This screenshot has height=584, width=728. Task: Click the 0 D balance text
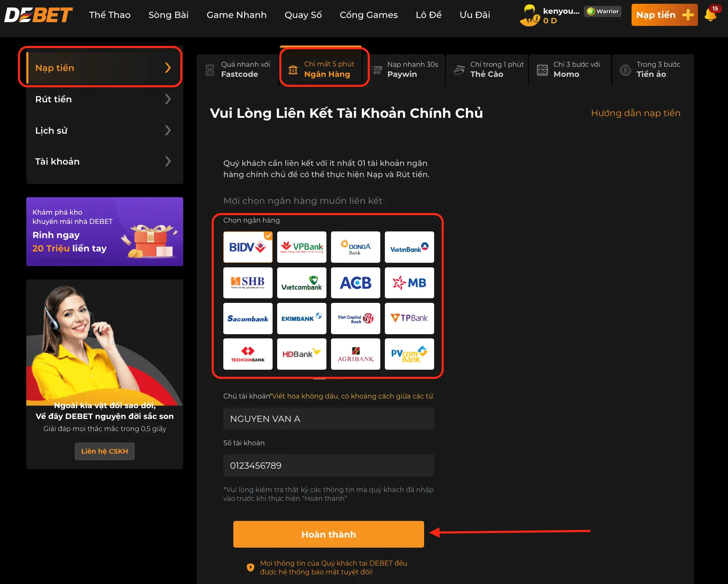point(550,20)
